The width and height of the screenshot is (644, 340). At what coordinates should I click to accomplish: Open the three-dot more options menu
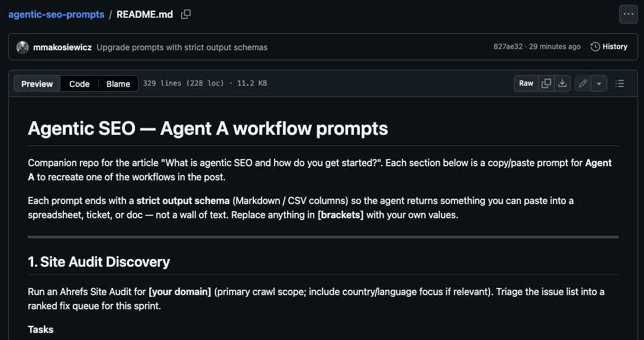click(x=629, y=14)
